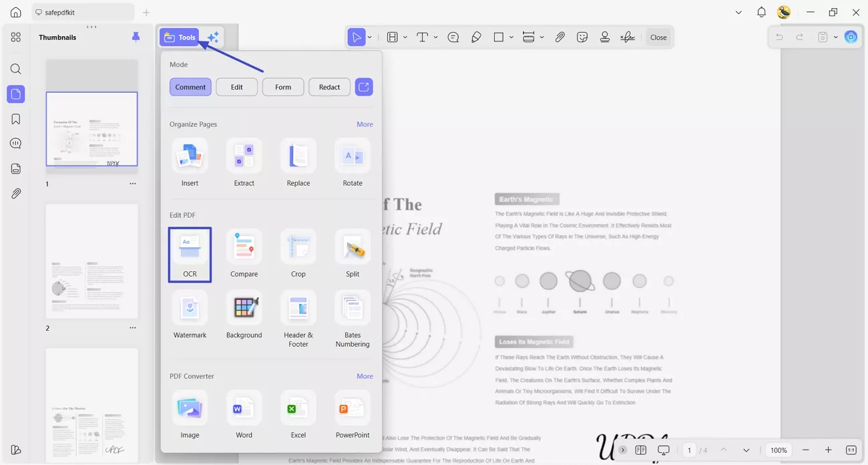Open the Search sidebar icon
The height and width of the screenshot is (465, 868).
(16, 69)
